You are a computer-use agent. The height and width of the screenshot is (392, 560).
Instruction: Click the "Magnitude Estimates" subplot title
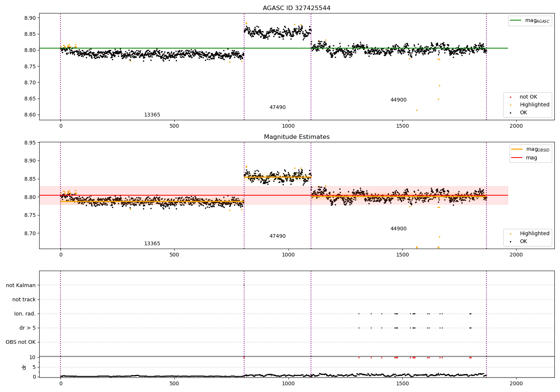296,137
